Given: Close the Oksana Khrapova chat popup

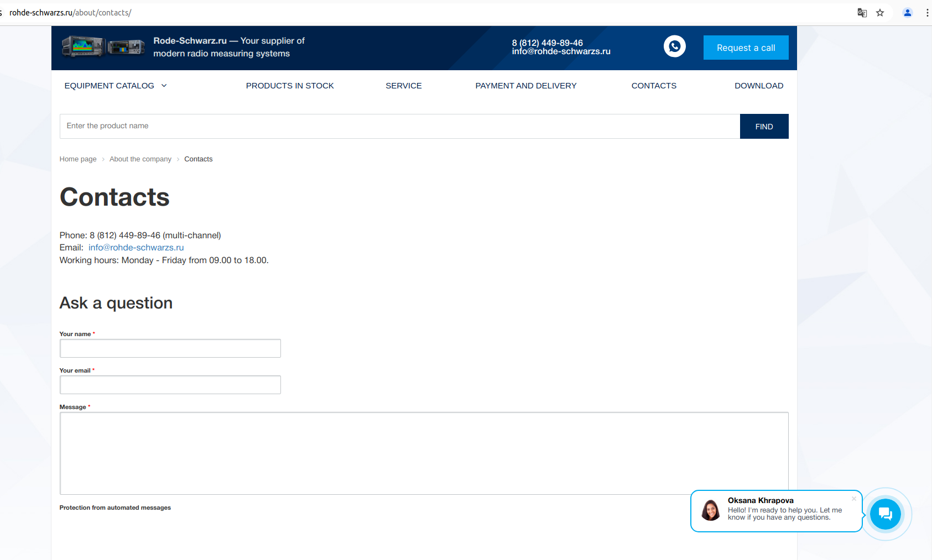Looking at the screenshot, I should (x=854, y=499).
